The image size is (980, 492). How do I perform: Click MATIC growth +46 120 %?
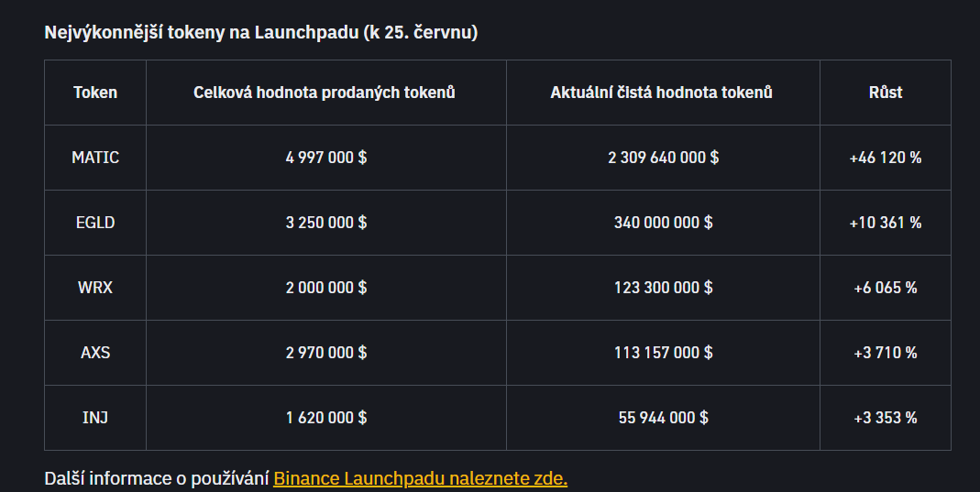tap(886, 158)
